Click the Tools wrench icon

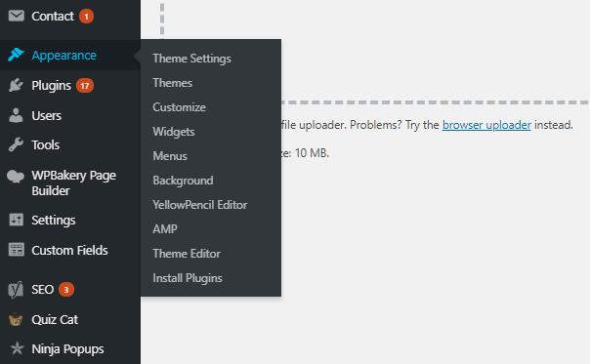click(x=16, y=144)
